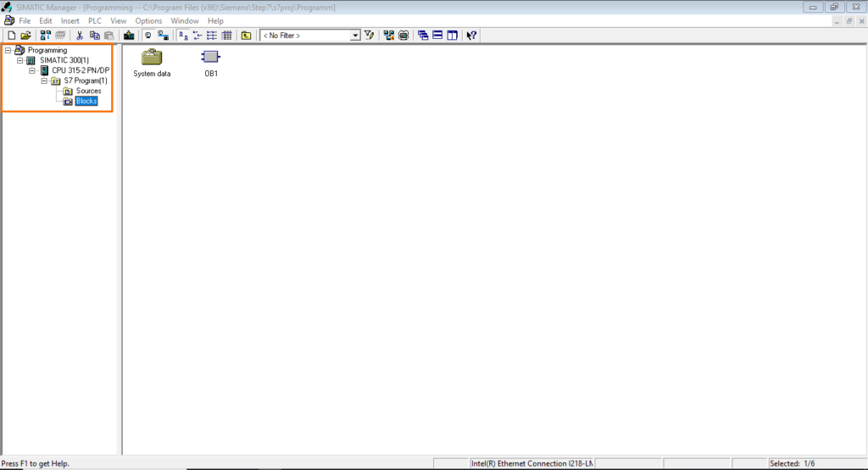Click the Configure Network icon

pos(388,36)
